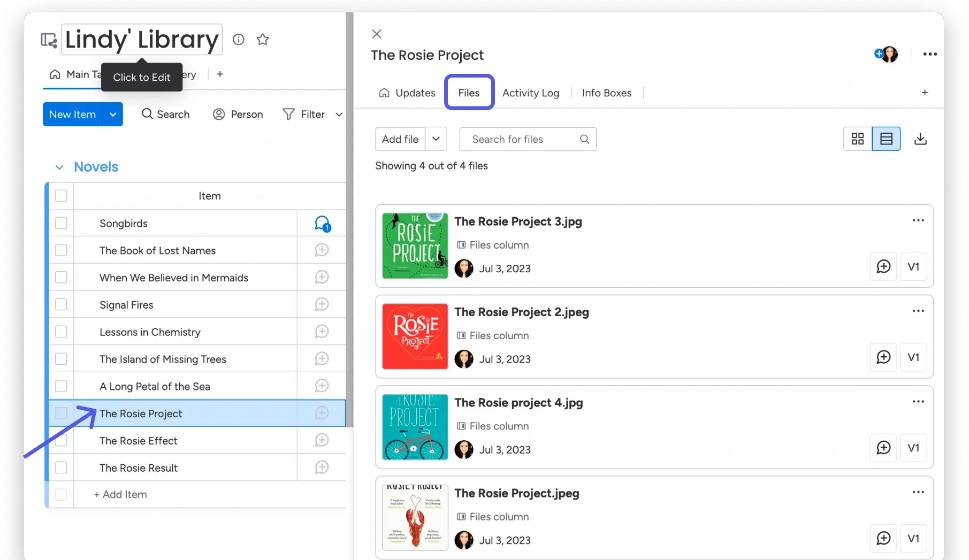
Task: Open the Add file dropdown arrow
Action: click(x=436, y=139)
